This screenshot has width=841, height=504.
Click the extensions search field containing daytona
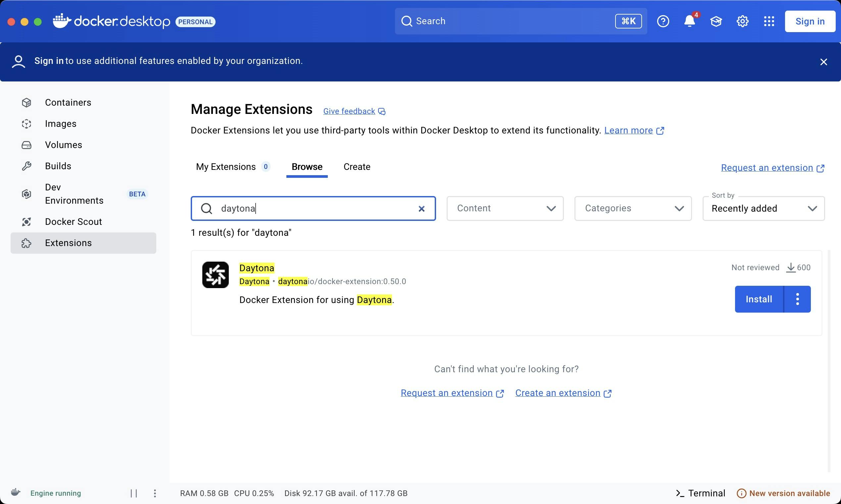pyautogui.click(x=313, y=209)
